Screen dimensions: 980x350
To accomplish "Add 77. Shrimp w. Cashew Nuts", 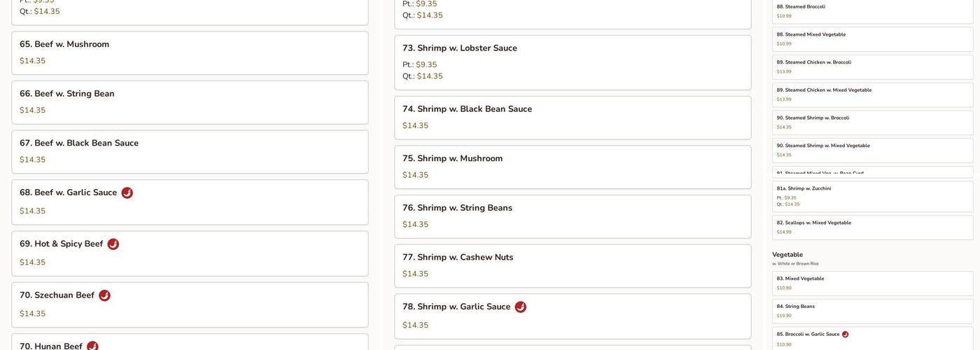I will point(572,265).
